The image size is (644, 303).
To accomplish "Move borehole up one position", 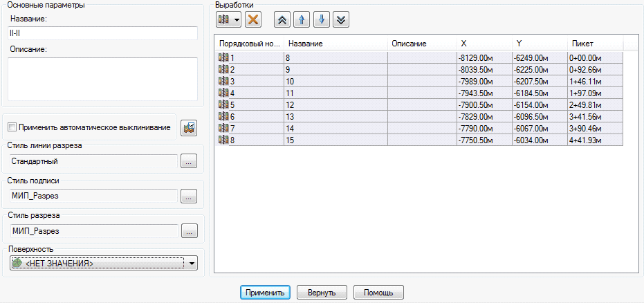I will coord(302,19).
